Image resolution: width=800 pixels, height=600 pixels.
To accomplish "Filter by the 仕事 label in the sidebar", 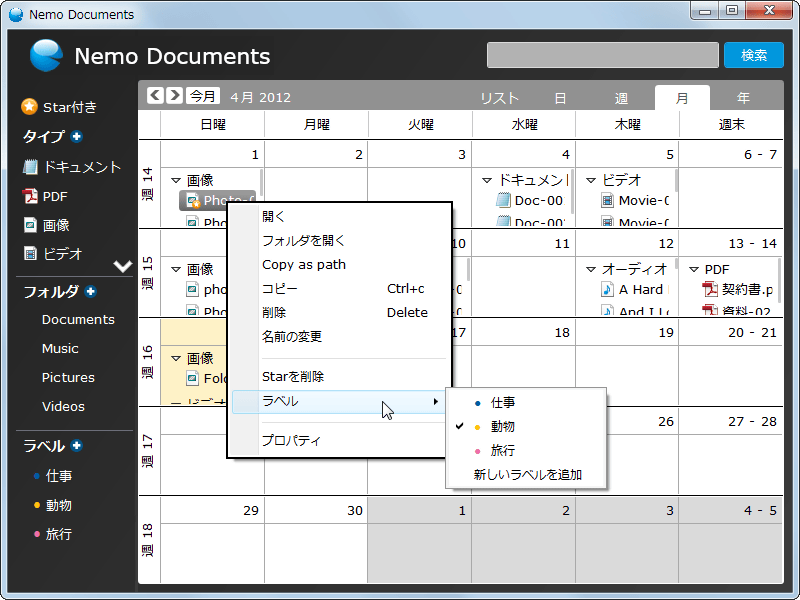I will click(53, 476).
